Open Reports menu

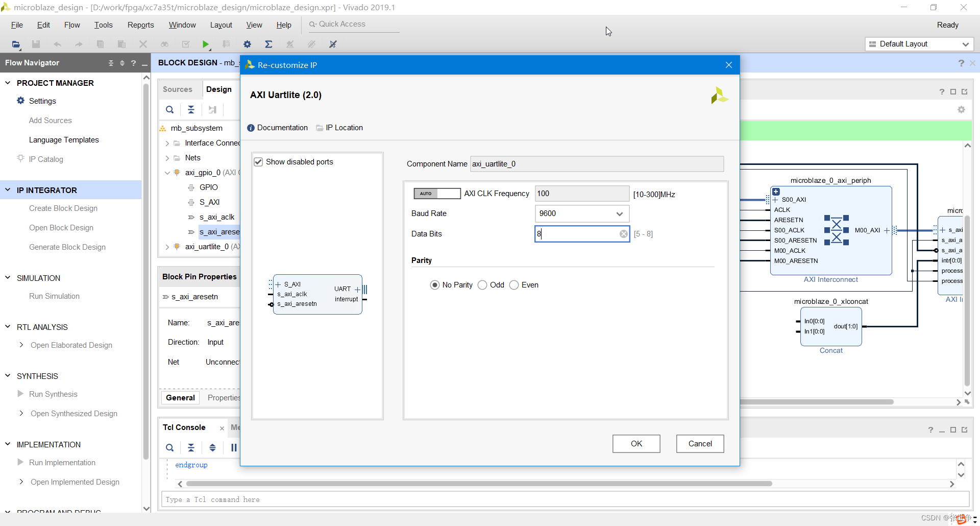(140, 25)
